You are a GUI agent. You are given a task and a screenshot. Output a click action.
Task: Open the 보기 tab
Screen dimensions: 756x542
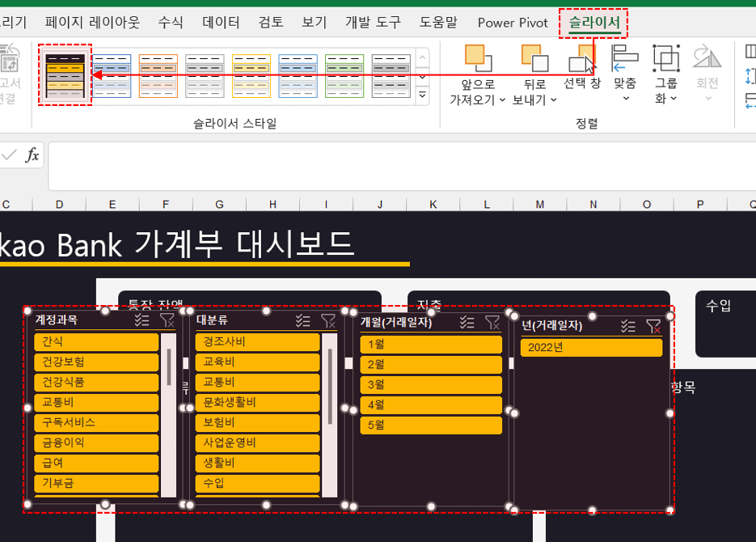314,22
